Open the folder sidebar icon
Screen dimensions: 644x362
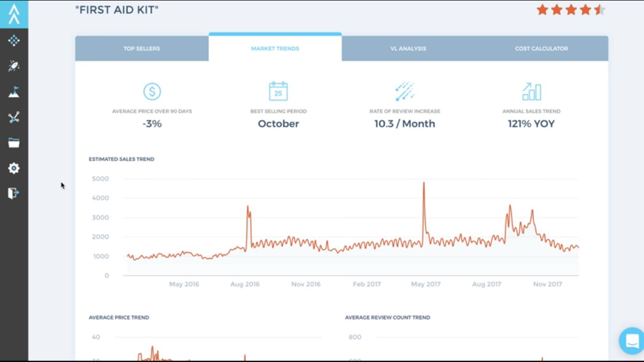(x=14, y=143)
